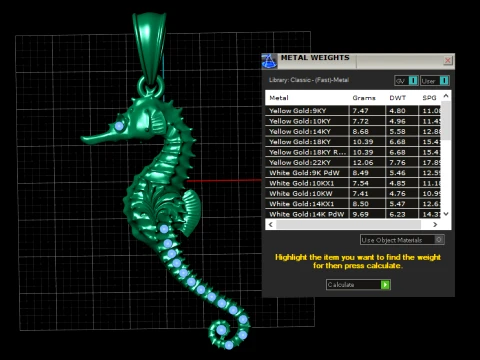The width and height of the screenshot is (480, 360).
Task: Click the green Calculate arrow icon
Action: click(x=385, y=285)
